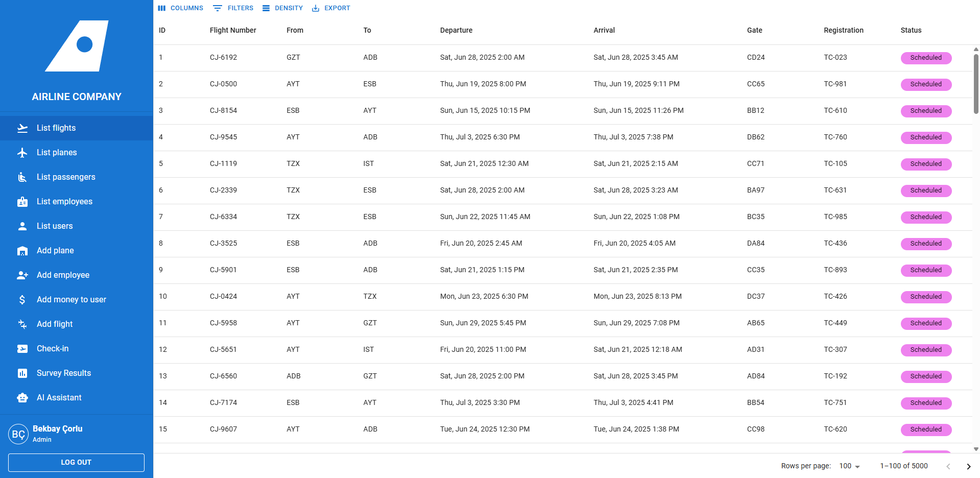980x478 pixels.
Task: Toggle row Density setting
Action: [x=282, y=8]
